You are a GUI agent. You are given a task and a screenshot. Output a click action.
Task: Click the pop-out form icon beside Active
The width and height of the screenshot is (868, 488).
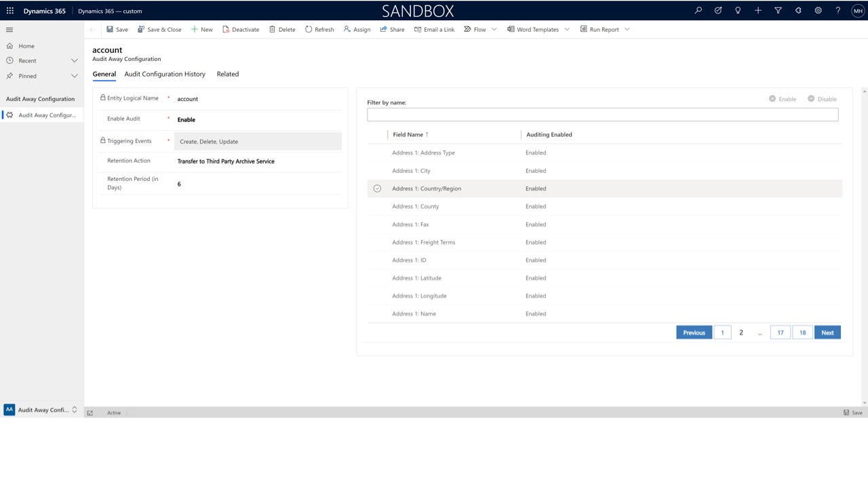pyautogui.click(x=90, y=413)
